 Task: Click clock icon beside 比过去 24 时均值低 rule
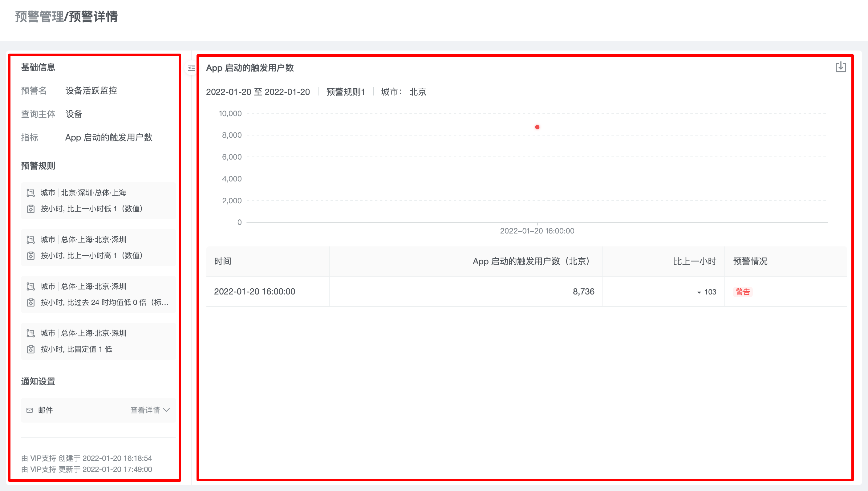[31, 302]
